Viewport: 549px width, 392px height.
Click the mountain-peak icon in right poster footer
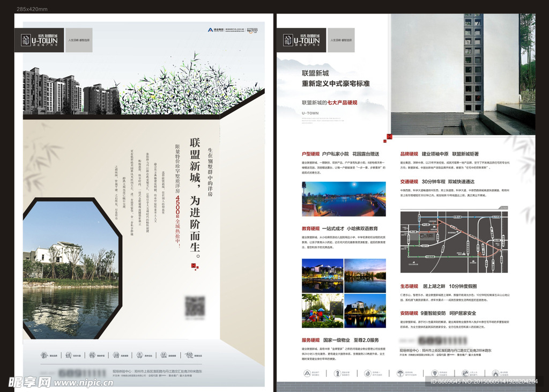tap(307, 373)
